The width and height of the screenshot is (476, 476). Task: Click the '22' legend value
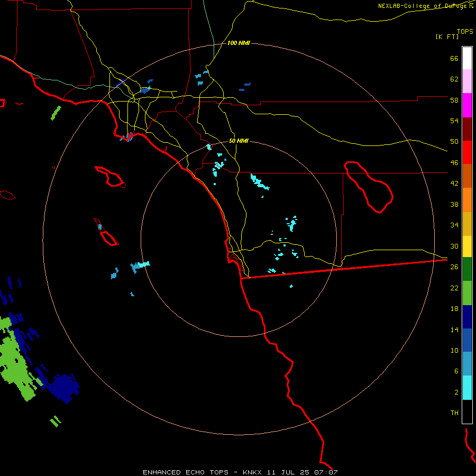(x=454, y=288)
